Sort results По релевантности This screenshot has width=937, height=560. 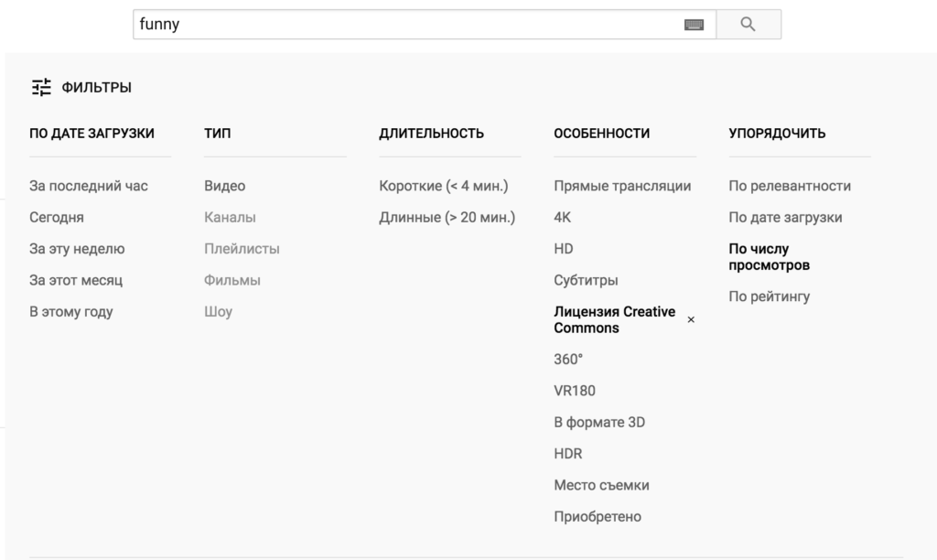point(790,186)
